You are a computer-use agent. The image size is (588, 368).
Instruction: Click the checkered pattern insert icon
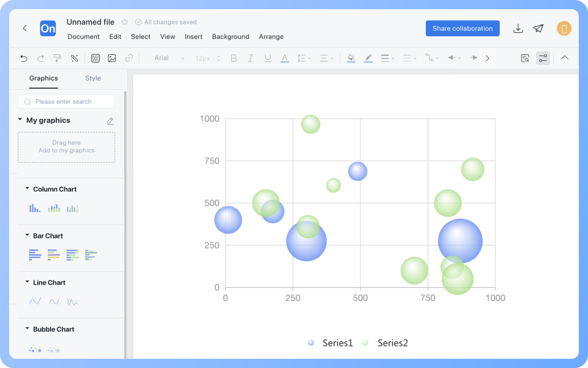96,58
